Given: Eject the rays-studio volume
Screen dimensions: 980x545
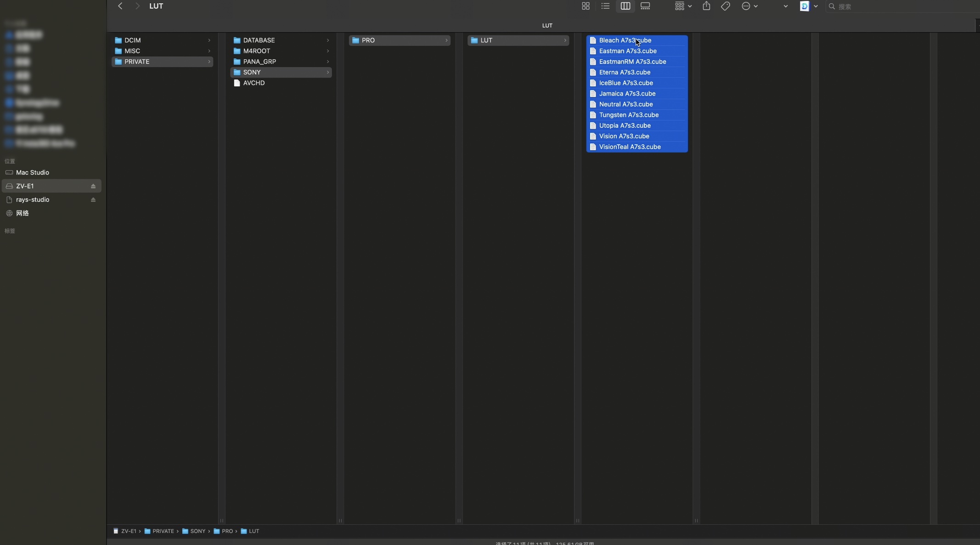Looking at the screenshot, I should 93,199.
